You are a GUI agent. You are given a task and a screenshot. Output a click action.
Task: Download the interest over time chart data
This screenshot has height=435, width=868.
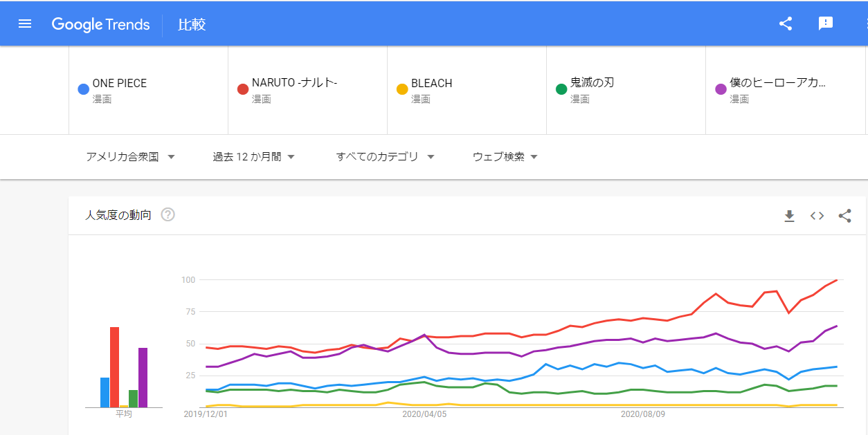789,216
